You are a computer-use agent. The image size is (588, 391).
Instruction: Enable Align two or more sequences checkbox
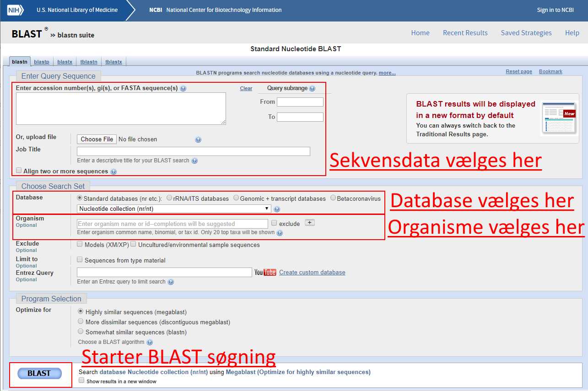[x=19, y=171]
